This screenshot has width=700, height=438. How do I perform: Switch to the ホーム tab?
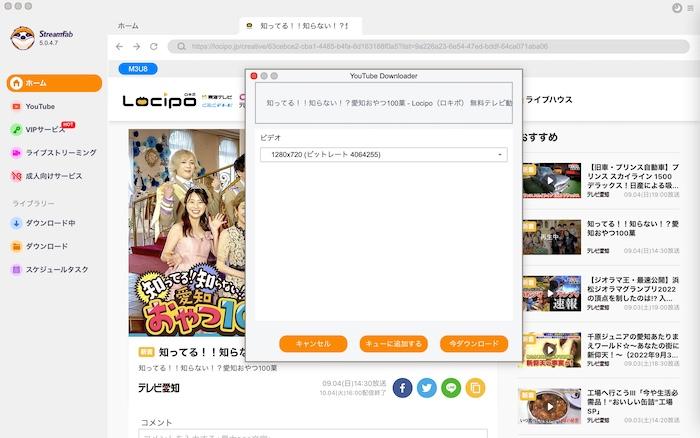[x=128, y=26]
